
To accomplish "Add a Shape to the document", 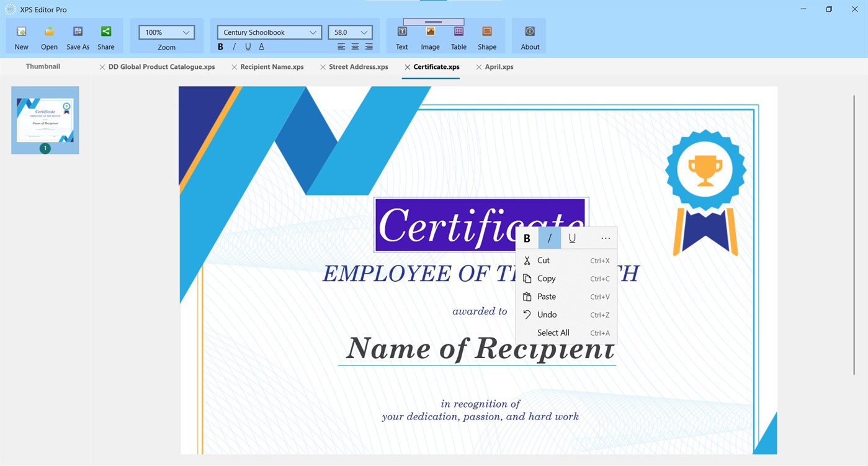I will coord(487,36).
